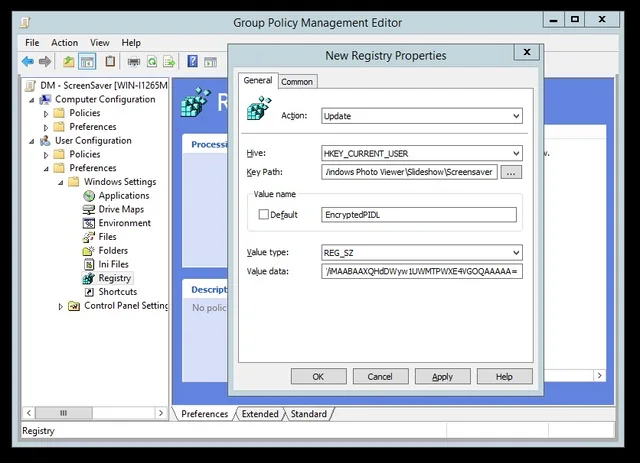Click the Control Panel Settings icon
640x463 pixels.
click(74, 306)
